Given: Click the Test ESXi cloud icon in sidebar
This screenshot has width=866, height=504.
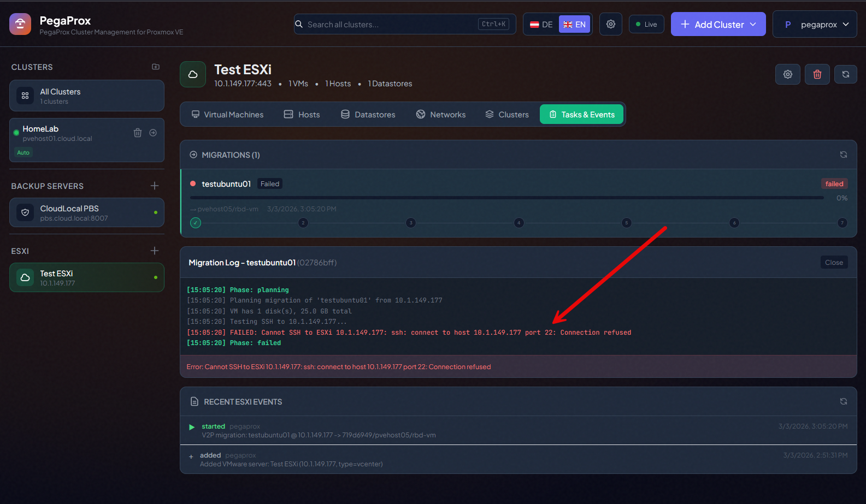Looking at the screenshot, I should (25, 277).
